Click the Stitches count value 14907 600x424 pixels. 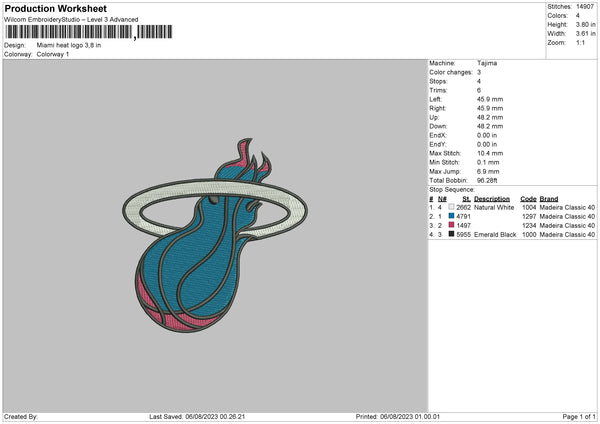click(x=585, y=7)
